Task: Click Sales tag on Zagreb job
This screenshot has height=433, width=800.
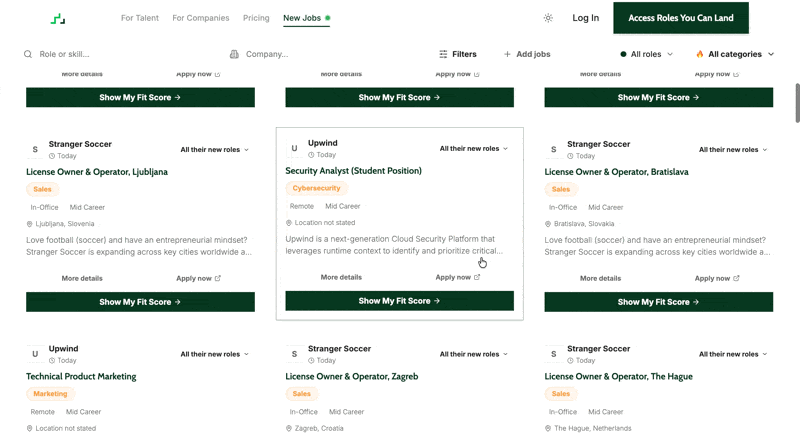Action: coord(302,394)
